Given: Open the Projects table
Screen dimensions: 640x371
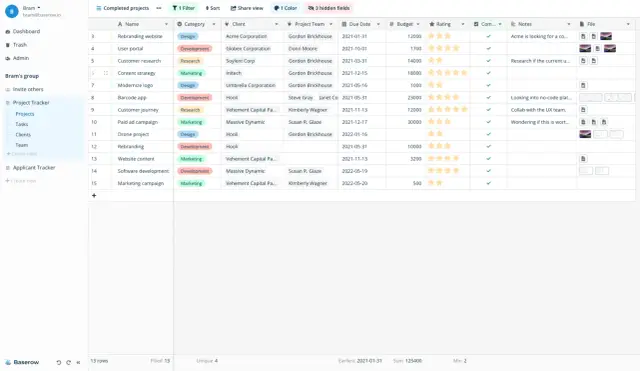Looking at the screenshot, I should 25,114.
